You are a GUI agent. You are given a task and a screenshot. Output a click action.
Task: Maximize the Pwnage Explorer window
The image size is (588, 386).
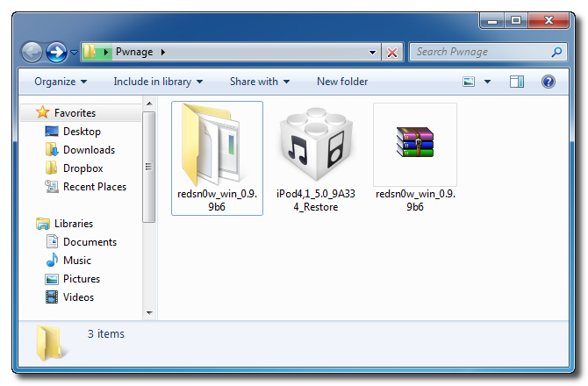coord(516,20)
